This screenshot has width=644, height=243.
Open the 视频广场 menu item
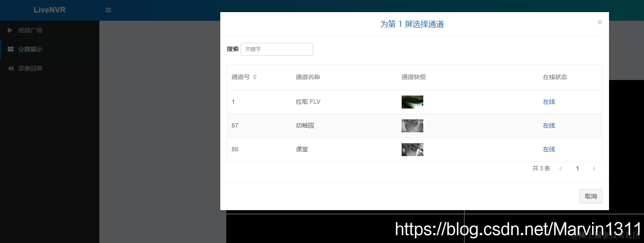(x=50, y=30)
